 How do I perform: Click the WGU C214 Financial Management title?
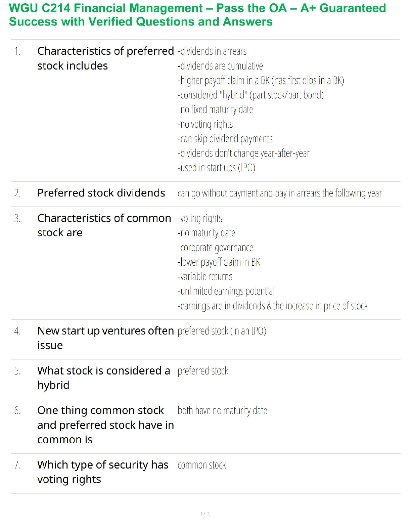pos(197,15)
